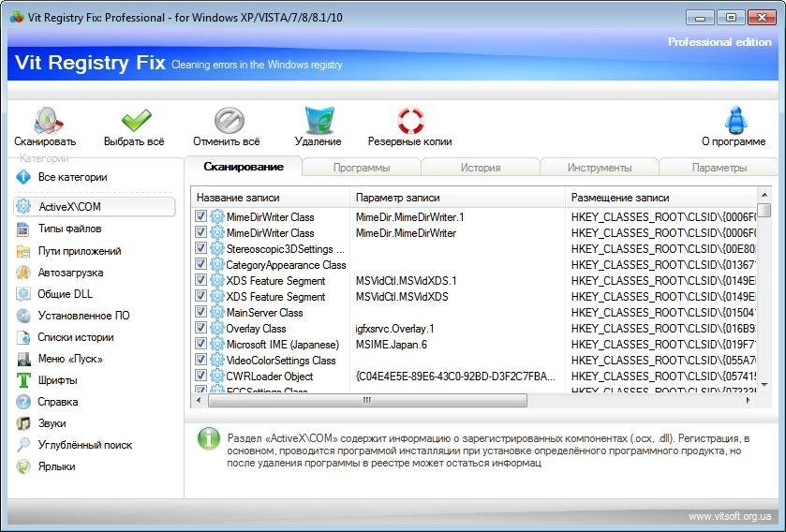Select Все категории info icon
Viewport: 786px width, 532px height.
pyautogui.click(x=23, y=177)
